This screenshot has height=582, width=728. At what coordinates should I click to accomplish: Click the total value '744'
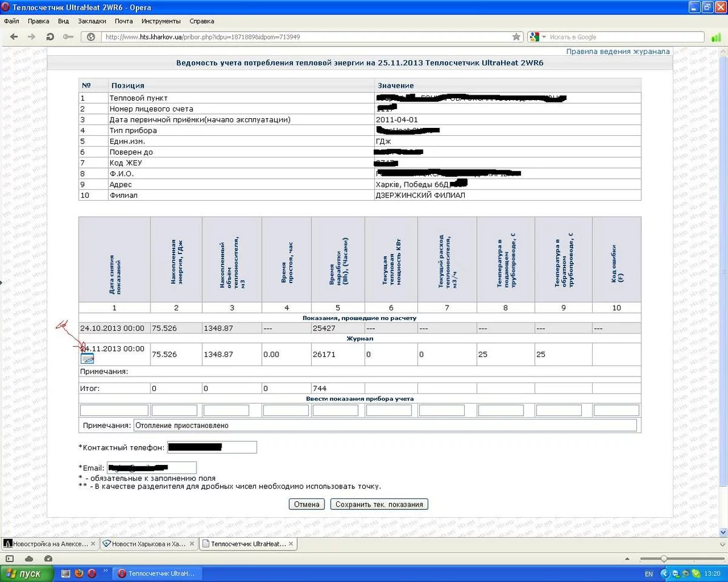[x=320, y=388]
